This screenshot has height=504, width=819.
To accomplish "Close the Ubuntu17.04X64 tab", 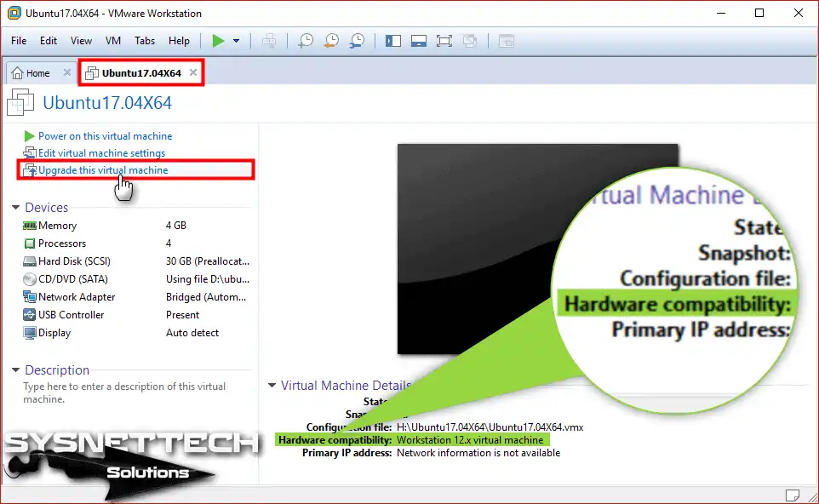I will tap(193, 72).
